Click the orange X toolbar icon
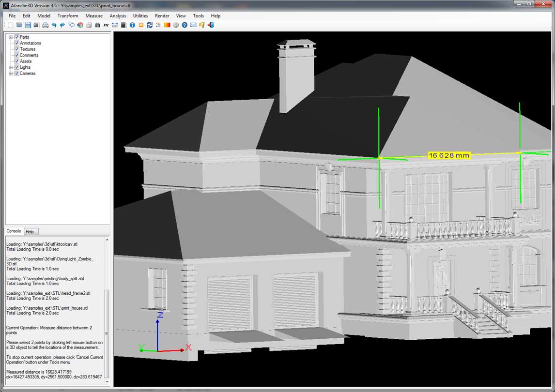This screenshot has width=555, height=392. click(141, 25)
